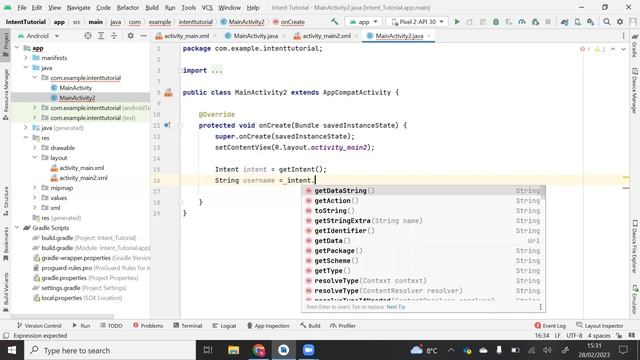Open the Pixel 2 API 30 device dropdown
The height and width of the screenshot is (360, 640).
[x=417, y=22]
